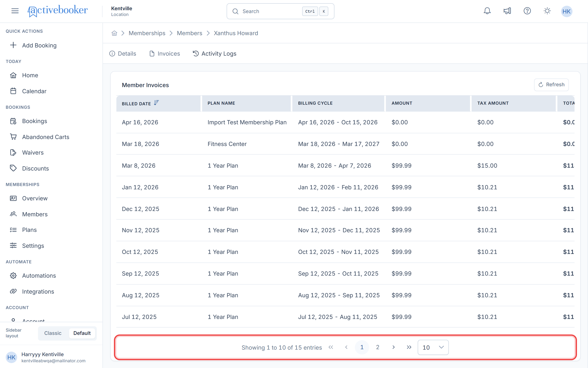Toggle light/dark theme sun icon
The height and width of the screenshot is (368, 588).
point(547,11)
